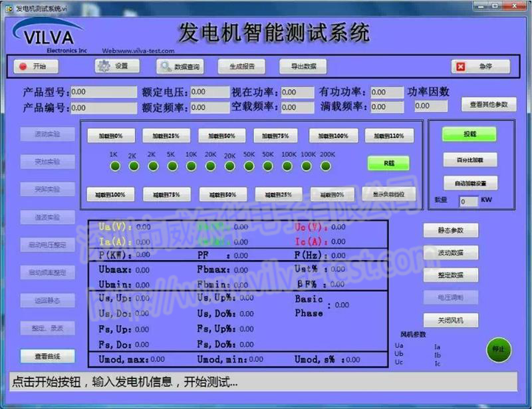Viewport: 532px width, 409px height.
Task: Click the 数量 KW value field
Action: [x=467, y=201]
